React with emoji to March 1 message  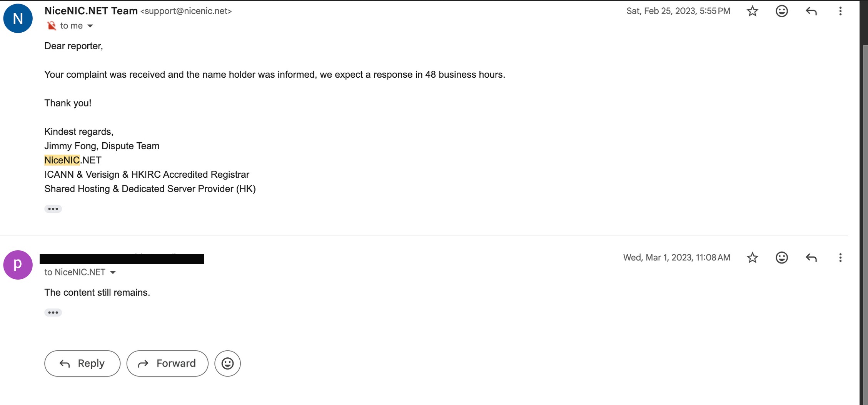tap(781, 258)
